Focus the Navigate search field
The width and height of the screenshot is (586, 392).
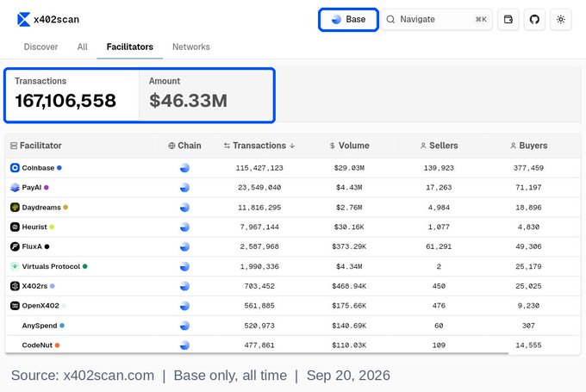point(437,20)
